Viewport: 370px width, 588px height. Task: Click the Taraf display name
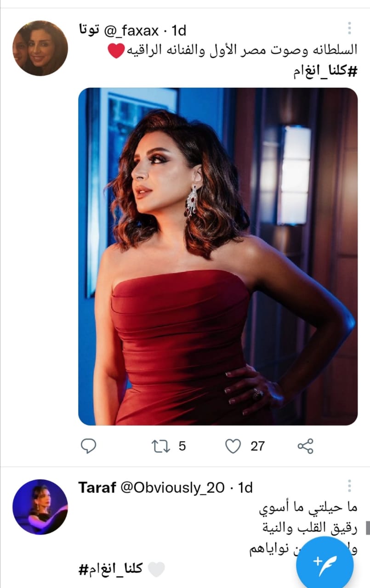[97, 488]
